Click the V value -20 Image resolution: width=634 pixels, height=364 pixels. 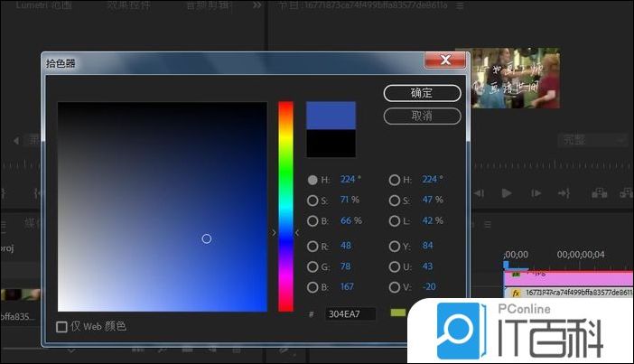(x=429, y=286)
